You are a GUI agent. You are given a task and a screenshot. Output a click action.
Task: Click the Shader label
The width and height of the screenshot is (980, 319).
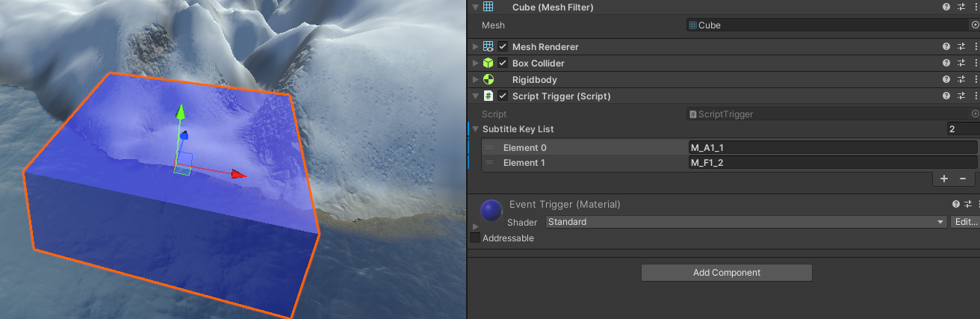click(522, 222)
